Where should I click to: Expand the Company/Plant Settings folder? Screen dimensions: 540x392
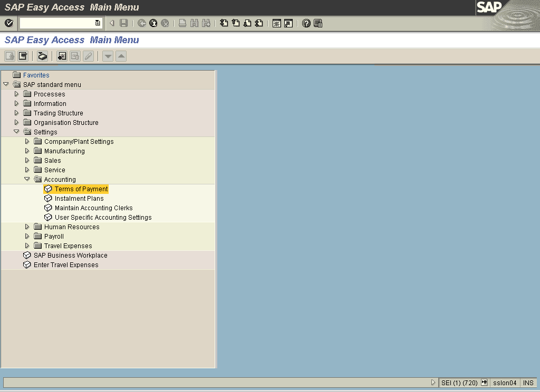[27, 141]
